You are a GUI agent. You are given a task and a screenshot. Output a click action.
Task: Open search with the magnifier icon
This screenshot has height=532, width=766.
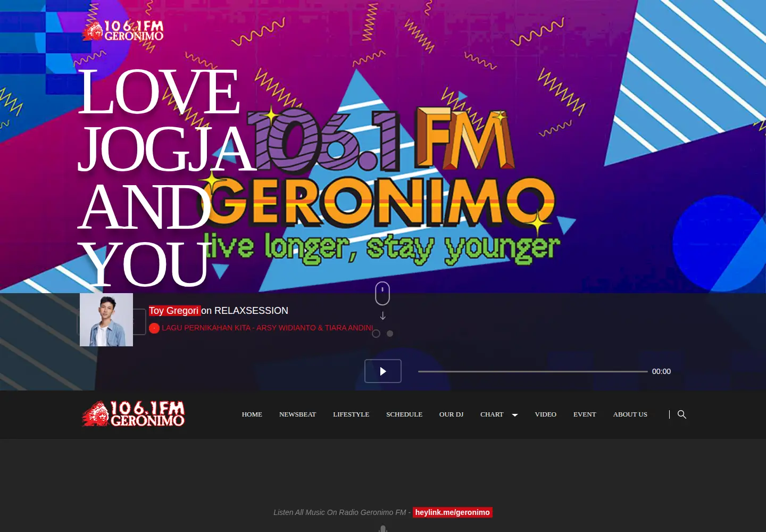pyautogui.click(x=681, y=414)
